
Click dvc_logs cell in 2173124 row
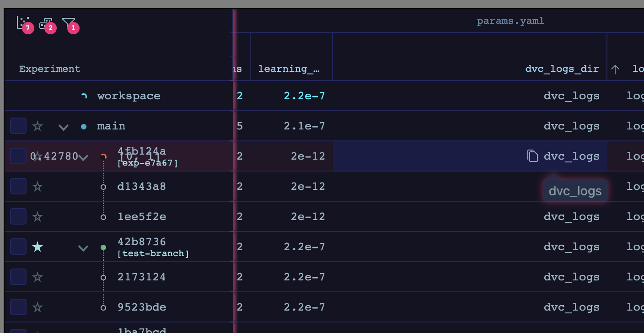(572, 277)
